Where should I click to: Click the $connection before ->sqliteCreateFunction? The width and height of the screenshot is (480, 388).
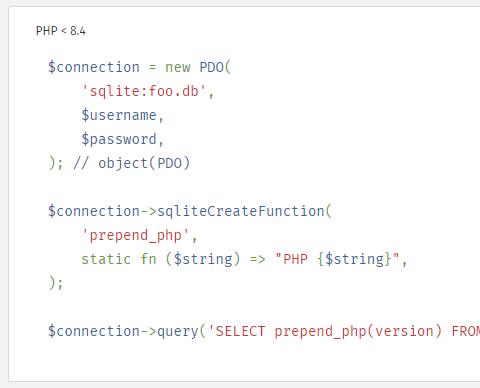(94, 211)
